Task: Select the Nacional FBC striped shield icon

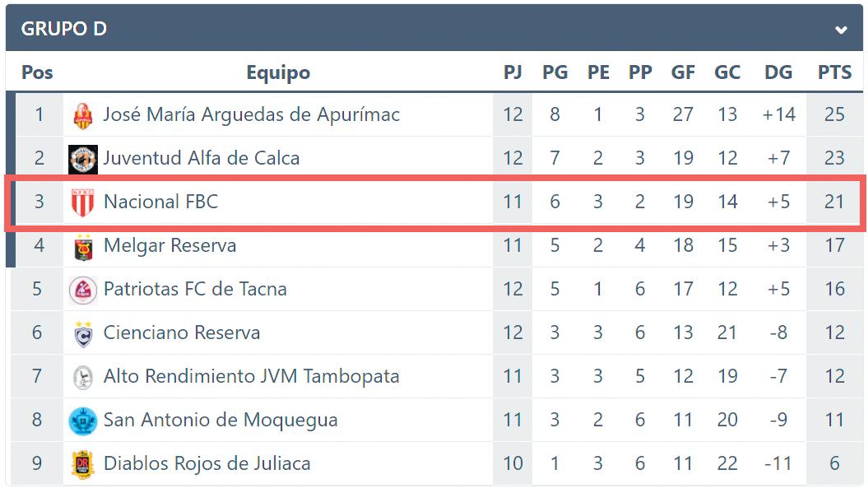Action: coord(83,202)
